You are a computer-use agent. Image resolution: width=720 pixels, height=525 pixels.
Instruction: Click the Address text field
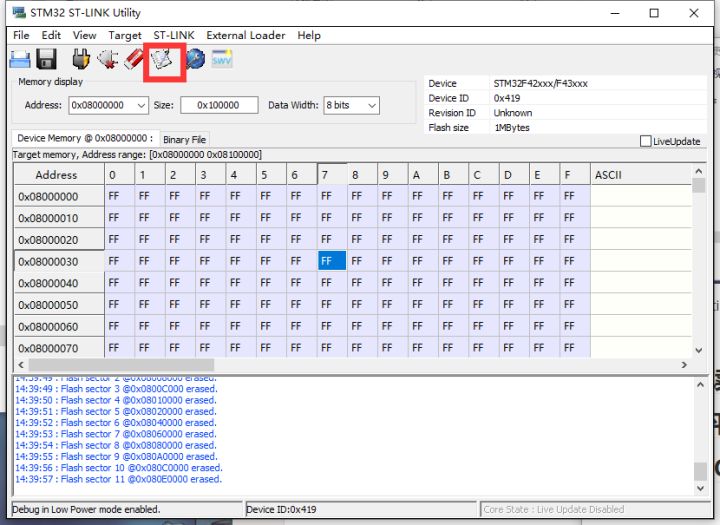(102, 105)
